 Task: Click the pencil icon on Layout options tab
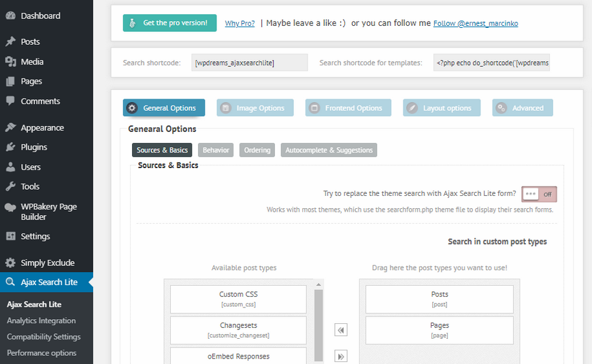click(x=412, y=108)
